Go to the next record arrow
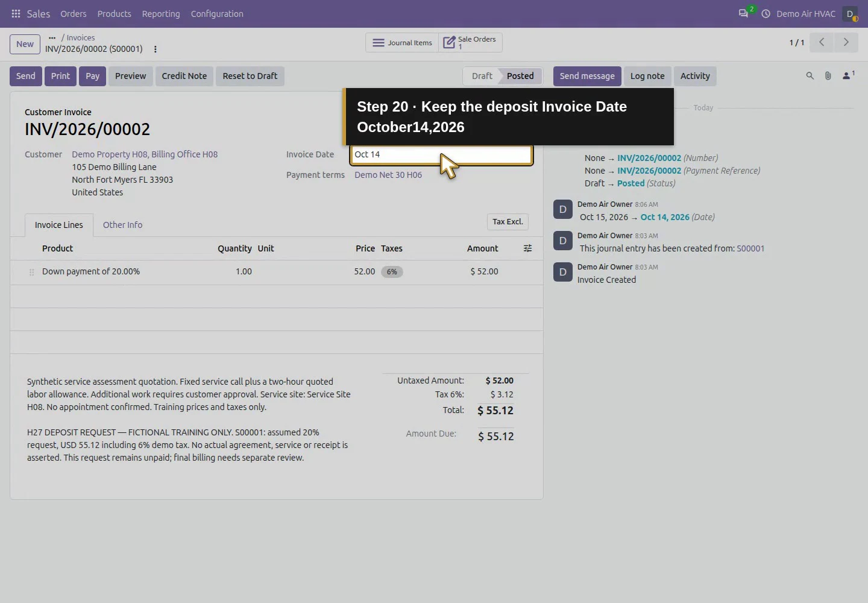The width and height of the screenshot is (868, 603). coord(846,42)
